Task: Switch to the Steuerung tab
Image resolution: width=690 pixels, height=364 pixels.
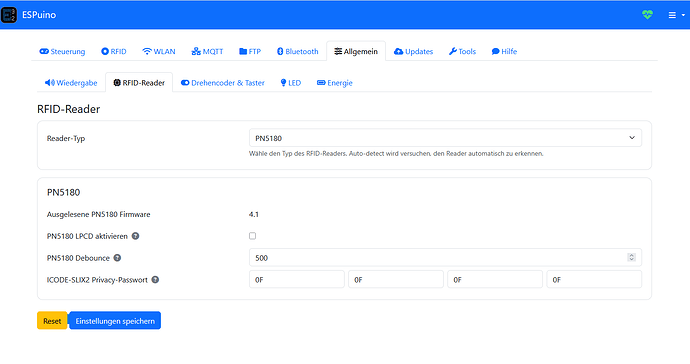Action: click(62, 51)
